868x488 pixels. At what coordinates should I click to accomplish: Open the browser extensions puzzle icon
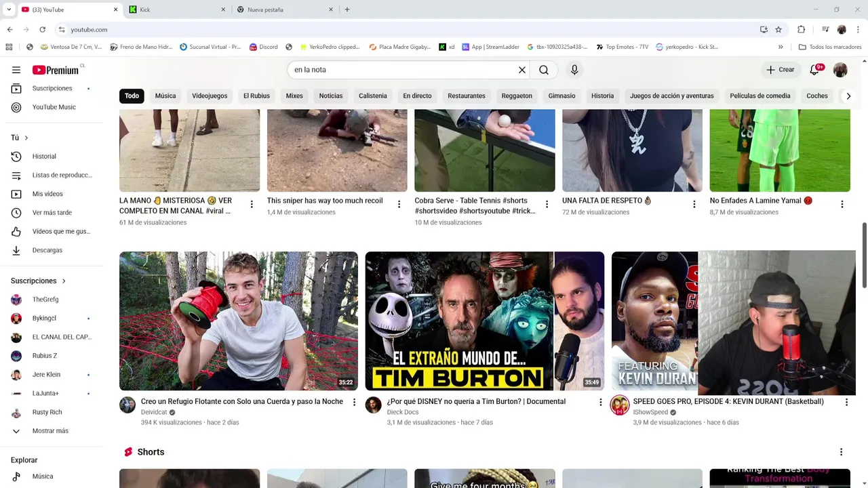(801, 30)
